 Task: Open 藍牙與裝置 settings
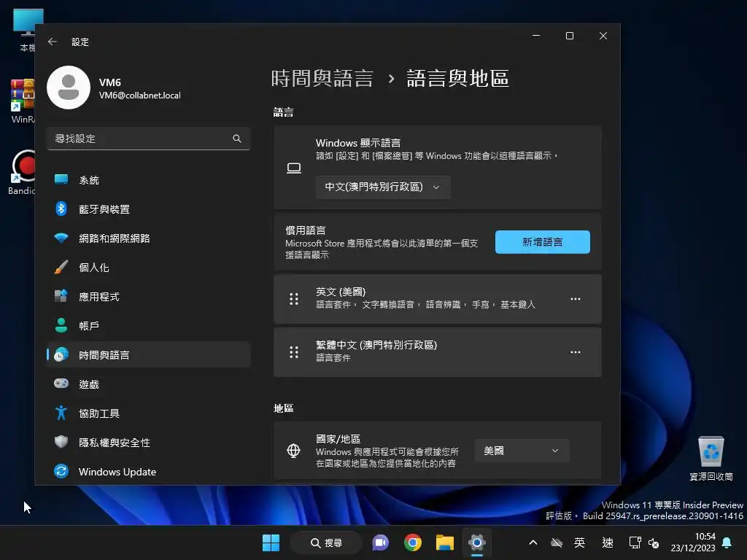click(x=149, y=209)
